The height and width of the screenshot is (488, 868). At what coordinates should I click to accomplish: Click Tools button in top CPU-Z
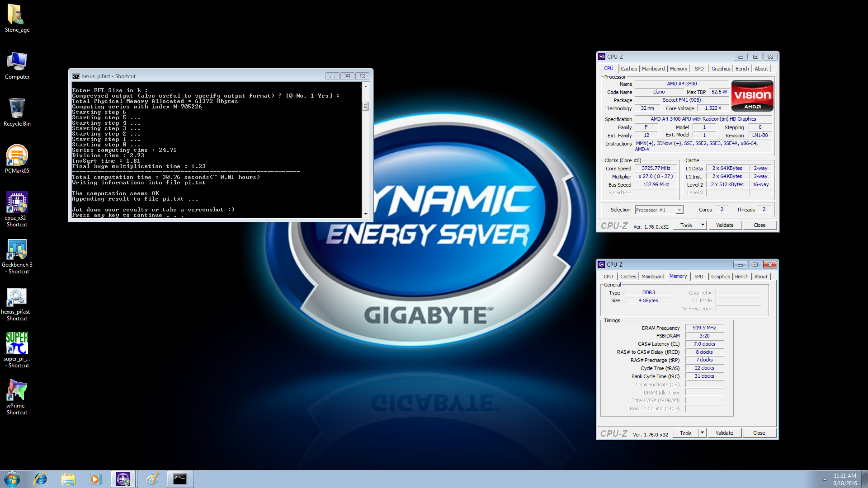[686, 225]
